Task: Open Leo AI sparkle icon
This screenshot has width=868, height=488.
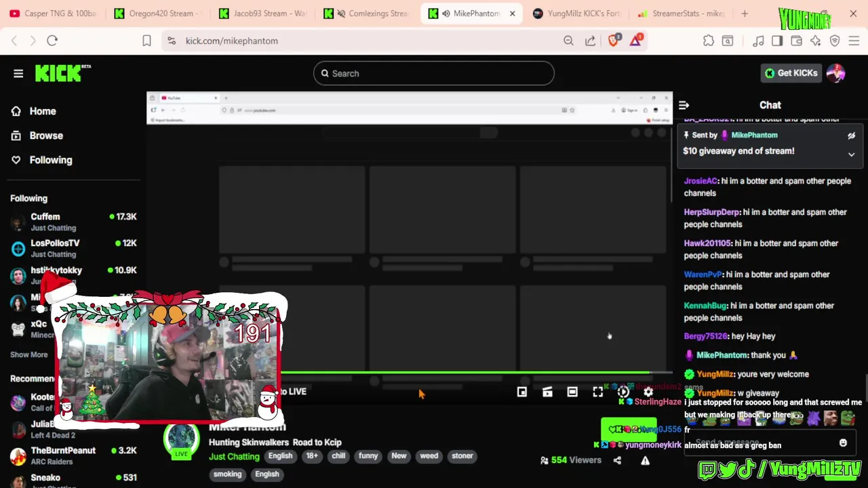Action: pyautogui.click(x=815, y=41)
